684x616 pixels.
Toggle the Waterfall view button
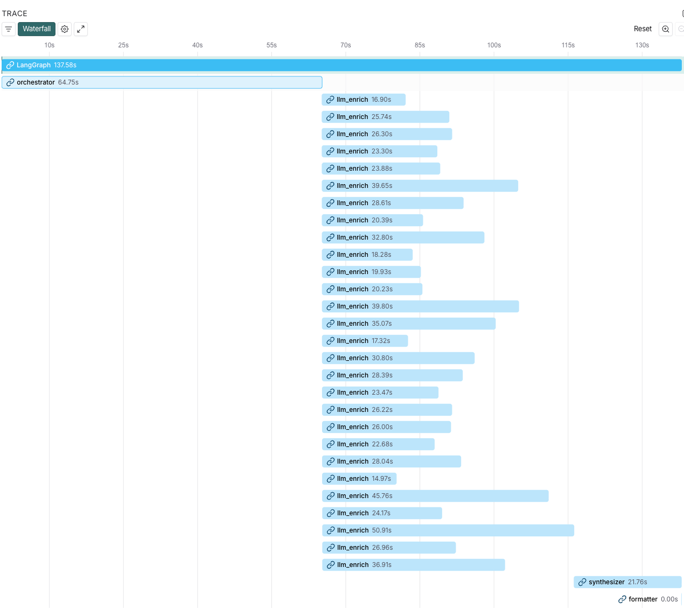(37, 29)
